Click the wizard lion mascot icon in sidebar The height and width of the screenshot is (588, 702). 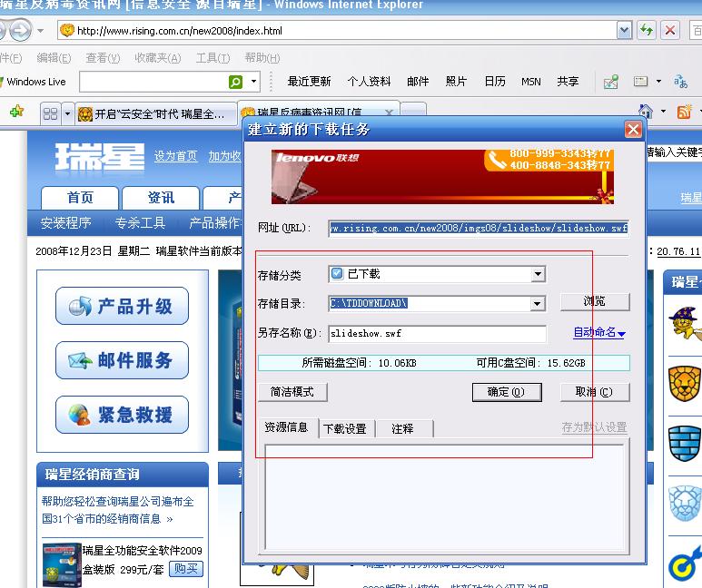click(x=685, y=323)
